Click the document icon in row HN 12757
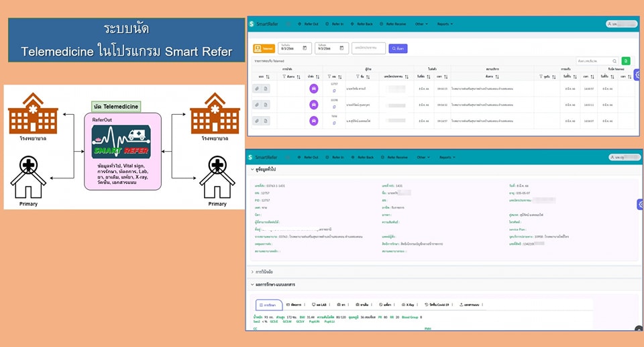Viewport: 644px width, 347px height. [x=266, y=89]
